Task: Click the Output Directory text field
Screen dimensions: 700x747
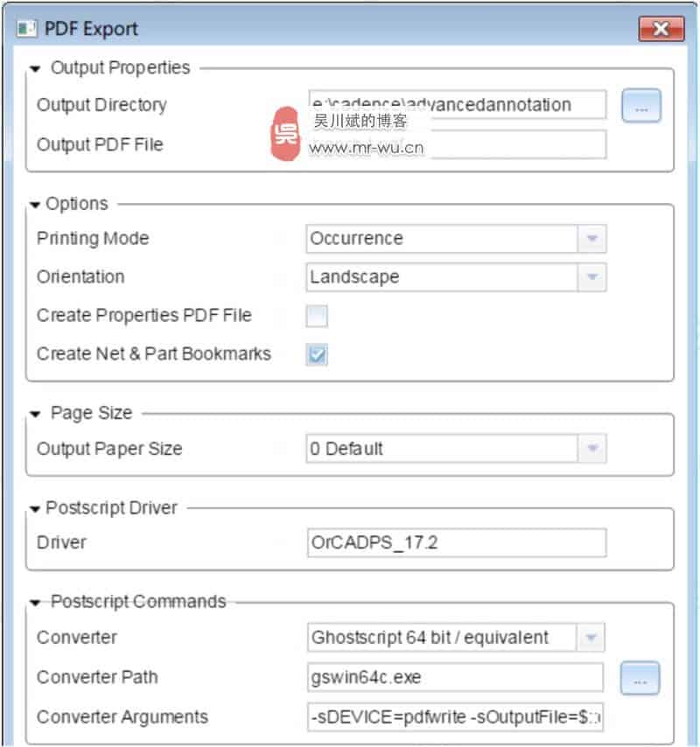Action: 456,105
